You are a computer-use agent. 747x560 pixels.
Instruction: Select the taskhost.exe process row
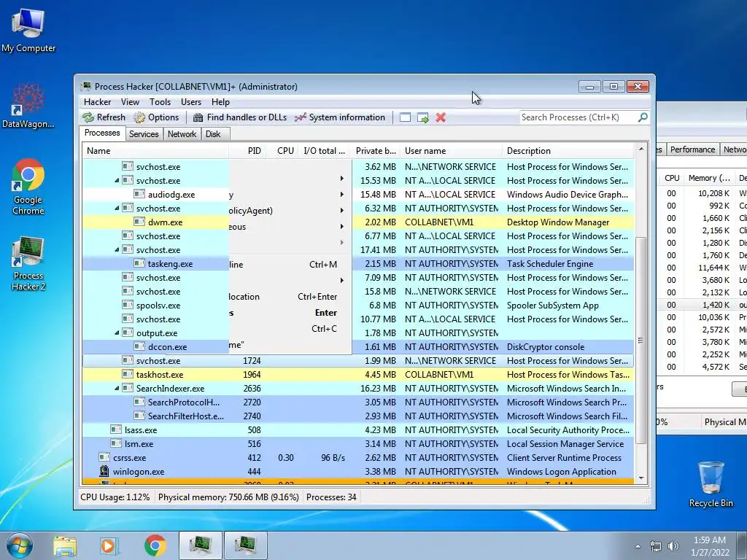click(x=358, y=374)
